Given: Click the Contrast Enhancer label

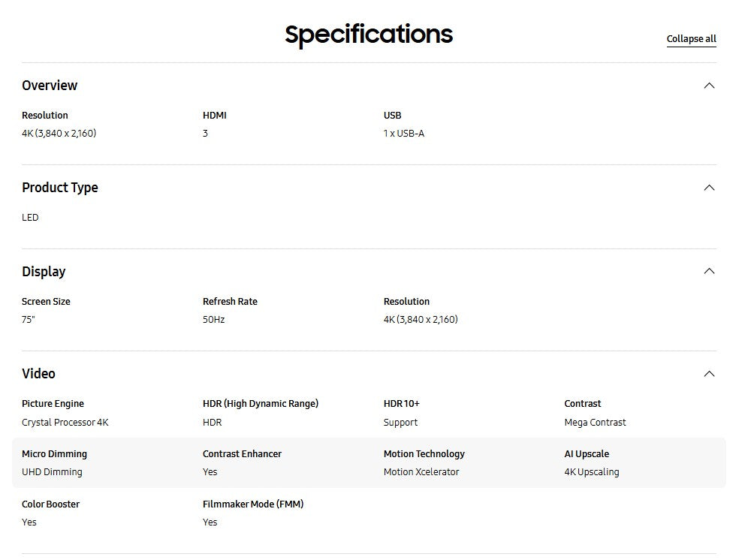Looking at the screenshot, I should [x=242, y=454].
